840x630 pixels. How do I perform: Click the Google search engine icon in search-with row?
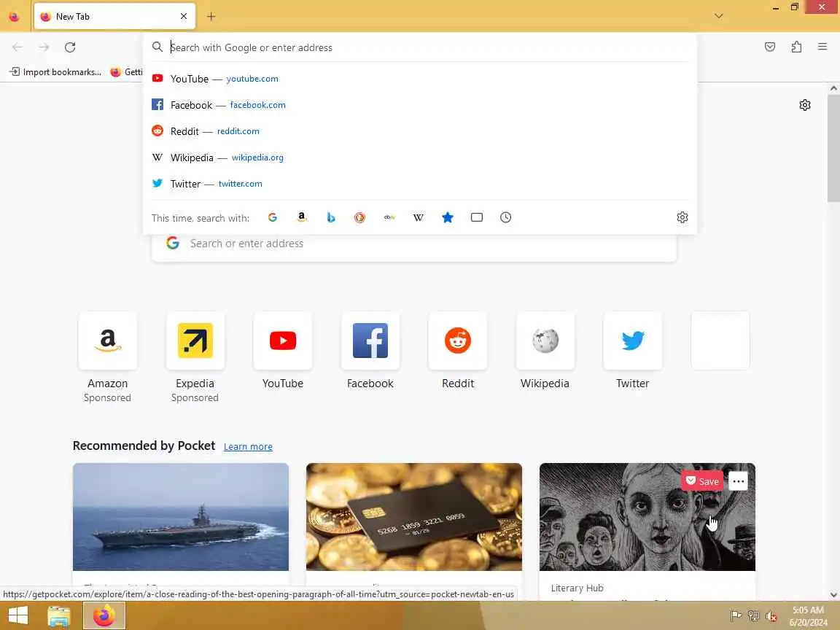[273, 217]
